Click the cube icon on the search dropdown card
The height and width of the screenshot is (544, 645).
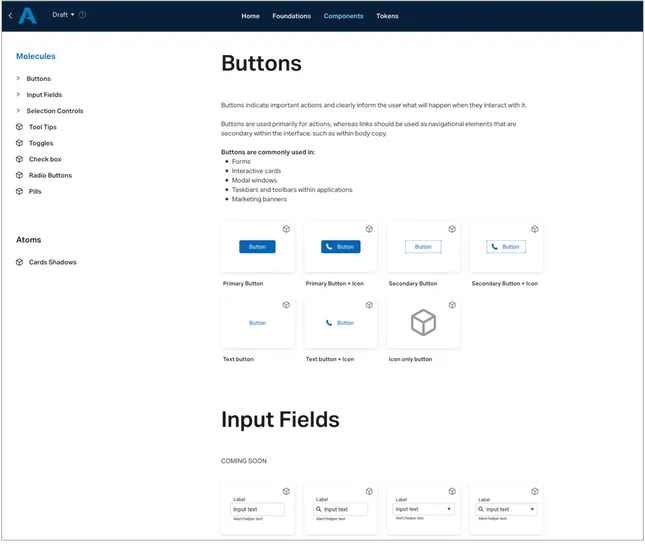535,491
